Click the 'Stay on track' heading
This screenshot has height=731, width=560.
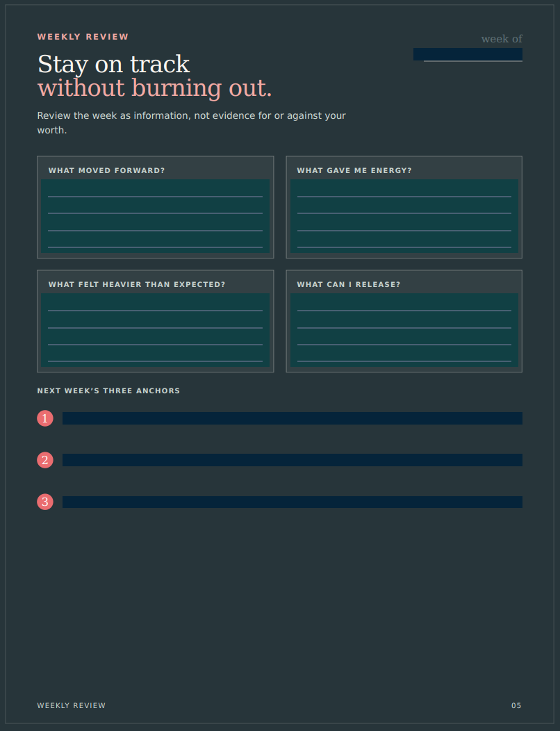click(114, 65)
